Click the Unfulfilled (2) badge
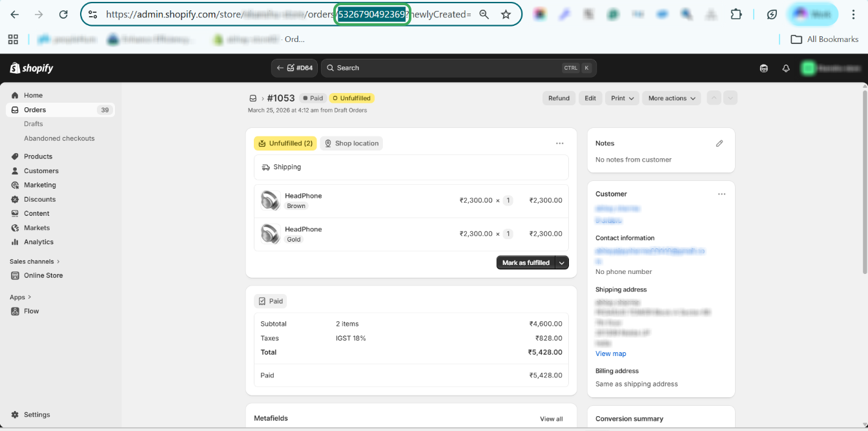Image resolution: width=868 pixels, height=431 pixels. pyautogui.click(x=285, y=143)
